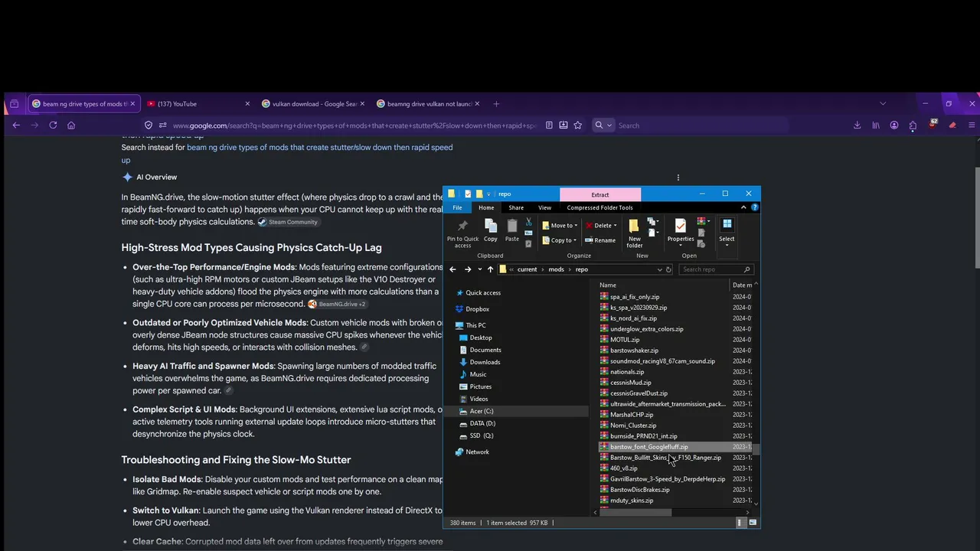Expand the address bar history dropdown
This screenshot has width=980, height=551.
click(x=659, y=269)
